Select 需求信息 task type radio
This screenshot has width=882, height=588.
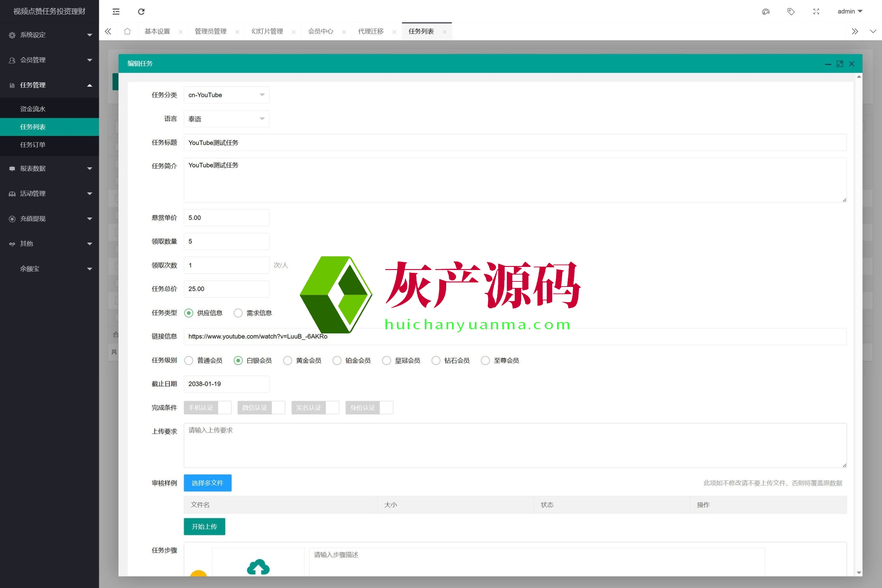pos(238,313)
